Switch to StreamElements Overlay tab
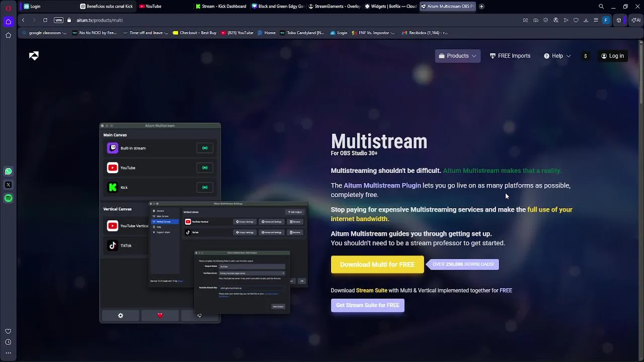This screenshot has width=644, height=362. [334, 7]
